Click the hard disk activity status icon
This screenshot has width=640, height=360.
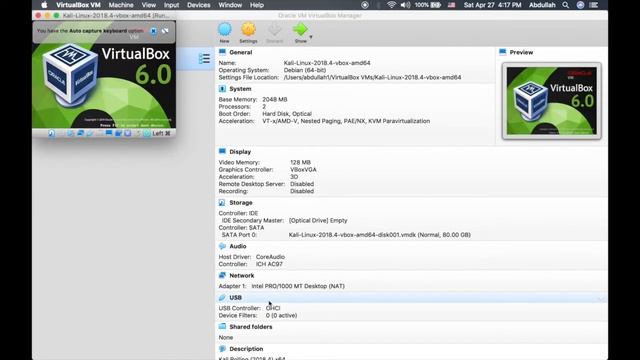point(51,133)
